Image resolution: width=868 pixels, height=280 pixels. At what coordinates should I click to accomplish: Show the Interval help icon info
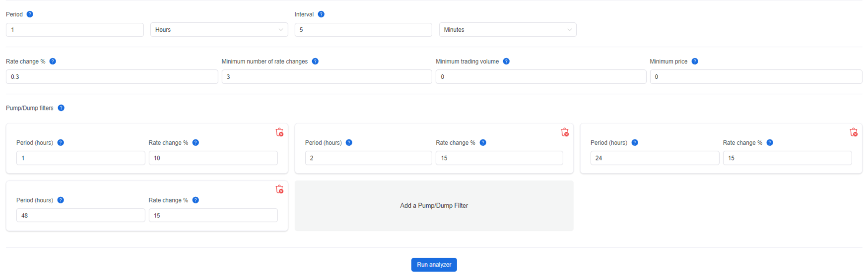[321, 14]
